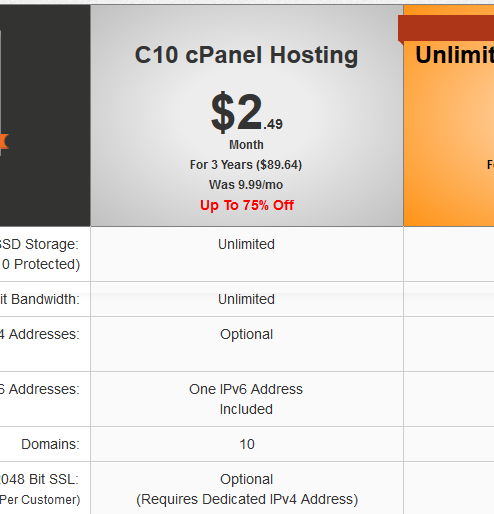Click the dark red ribbon banner
The width and height of the screenshot is (494, 514).
(446, 29)
